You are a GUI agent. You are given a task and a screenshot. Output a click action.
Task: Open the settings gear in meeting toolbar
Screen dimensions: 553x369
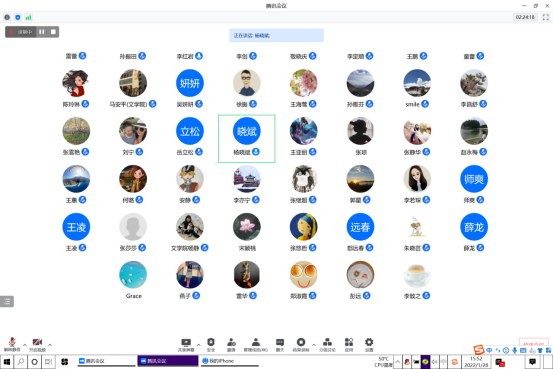[x=369, y=345]
